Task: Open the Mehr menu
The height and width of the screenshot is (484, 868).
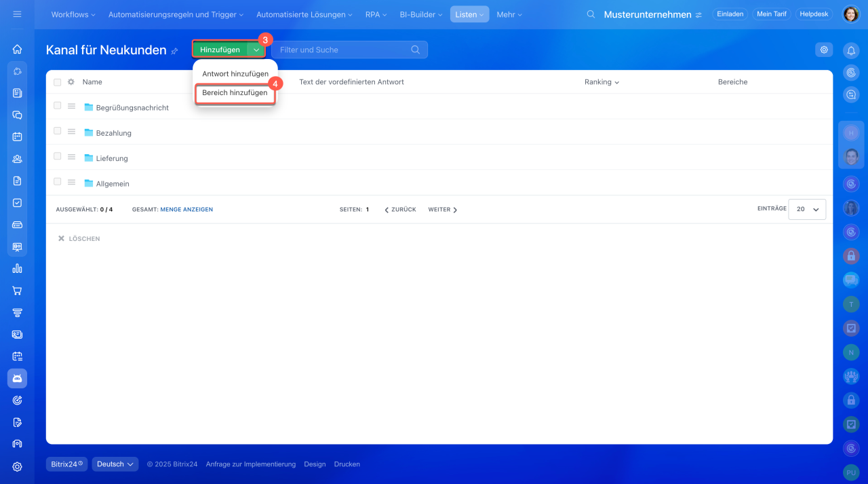Action: click(509, 14)
